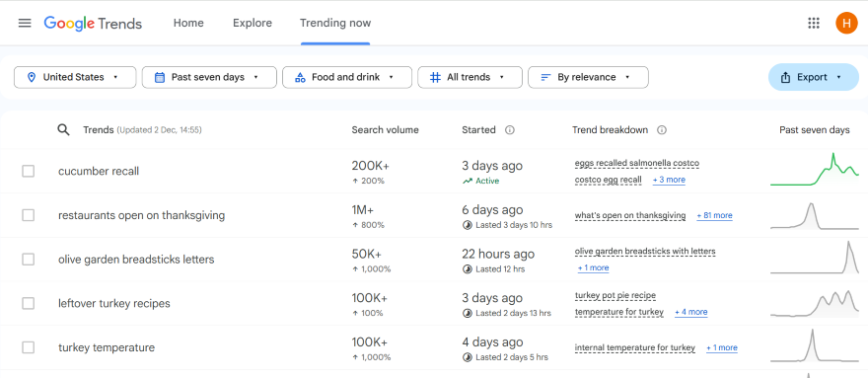
Task: Open the Food and drink category dropdown
Action: coord(347,77)
